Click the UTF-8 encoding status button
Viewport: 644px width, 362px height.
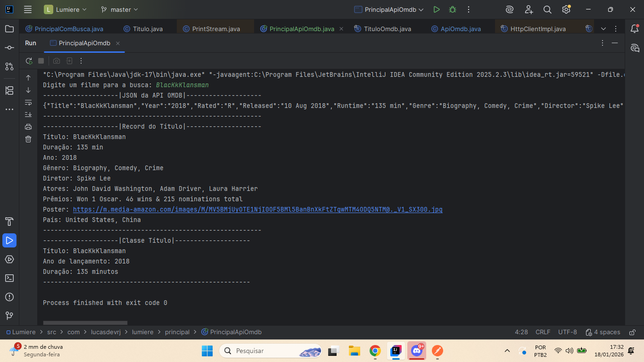[x=567, y=332]
